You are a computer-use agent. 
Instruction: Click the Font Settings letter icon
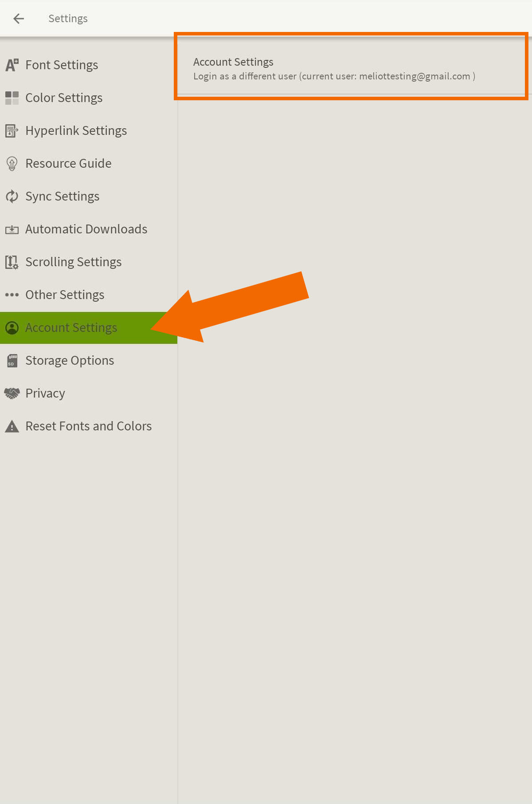(12, 65)
